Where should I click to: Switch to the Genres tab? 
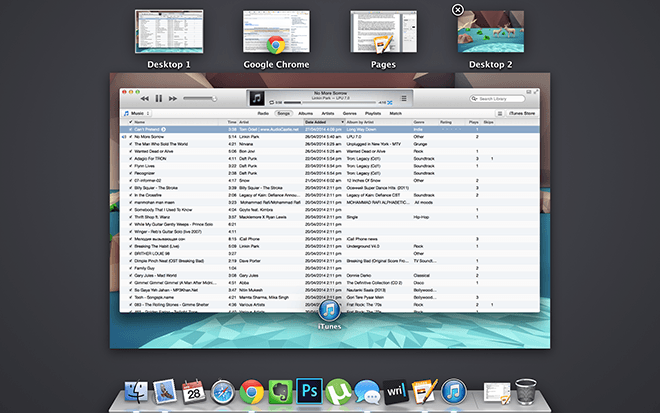(350, 114)
